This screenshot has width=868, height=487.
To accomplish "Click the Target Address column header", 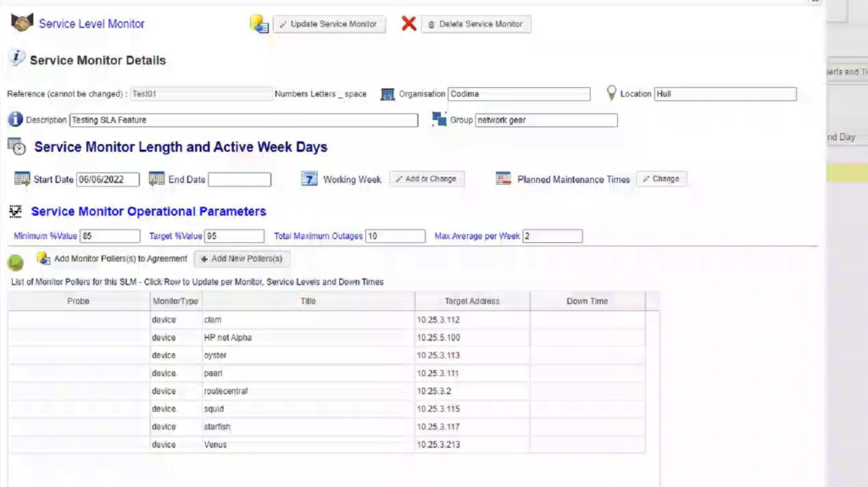I will pos(472,301).
